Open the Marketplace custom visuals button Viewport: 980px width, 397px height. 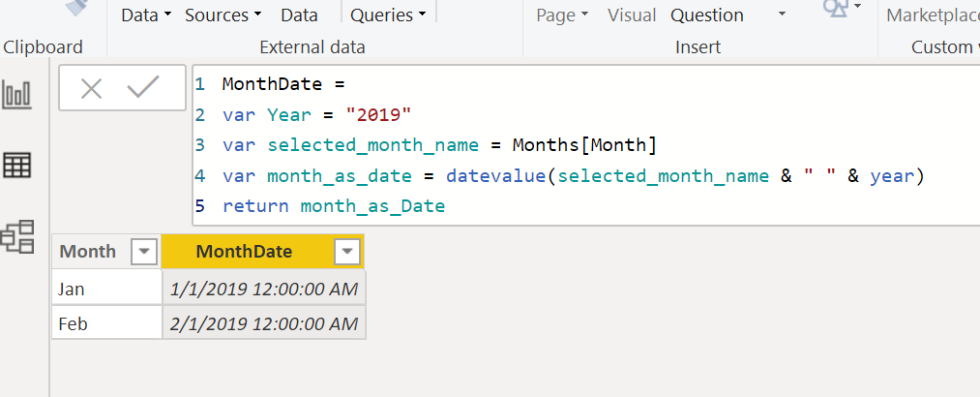(933, 15)
